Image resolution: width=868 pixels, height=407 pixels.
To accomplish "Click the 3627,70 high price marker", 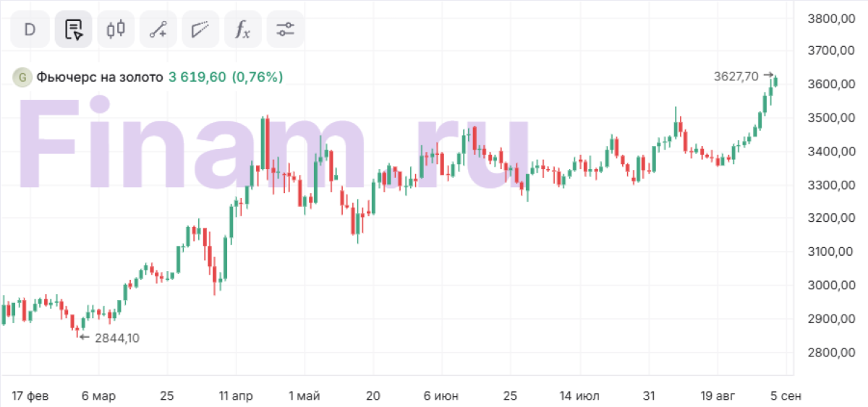I will pyautogui.click(x=736, y=76).
